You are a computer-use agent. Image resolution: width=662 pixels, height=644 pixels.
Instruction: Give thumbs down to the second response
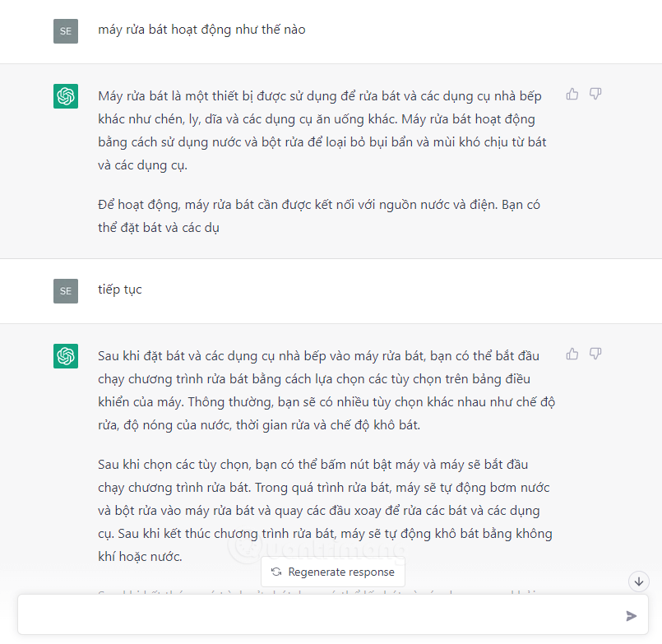click(x=595, y=354)
